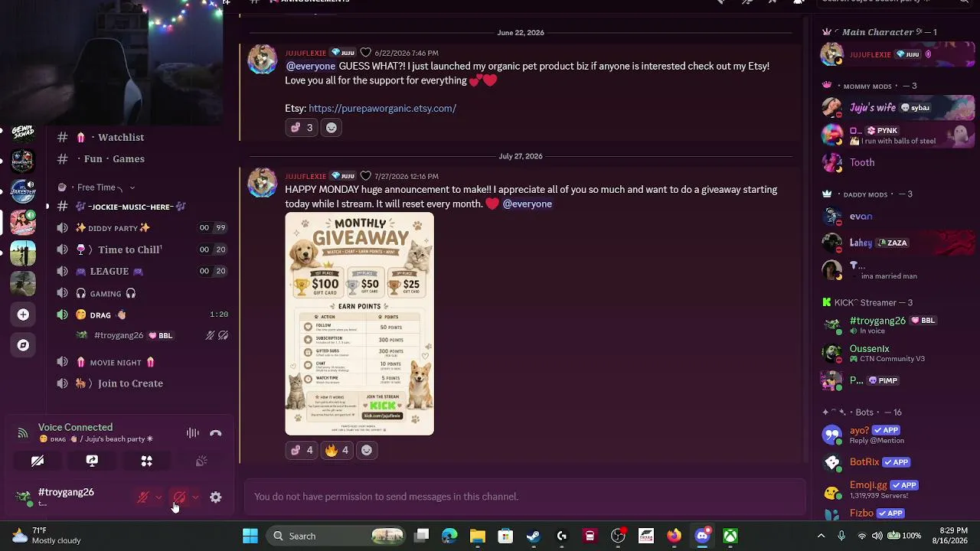980x551 pixels.
Task: Open Discover servers compass icon
Action: [23, 345]
